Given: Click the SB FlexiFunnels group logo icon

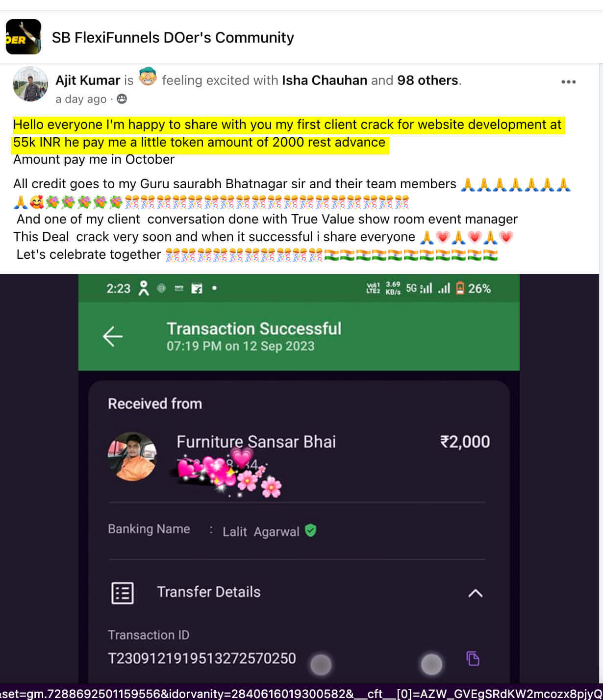Looking at the screenshot, I should click(24, 37).
